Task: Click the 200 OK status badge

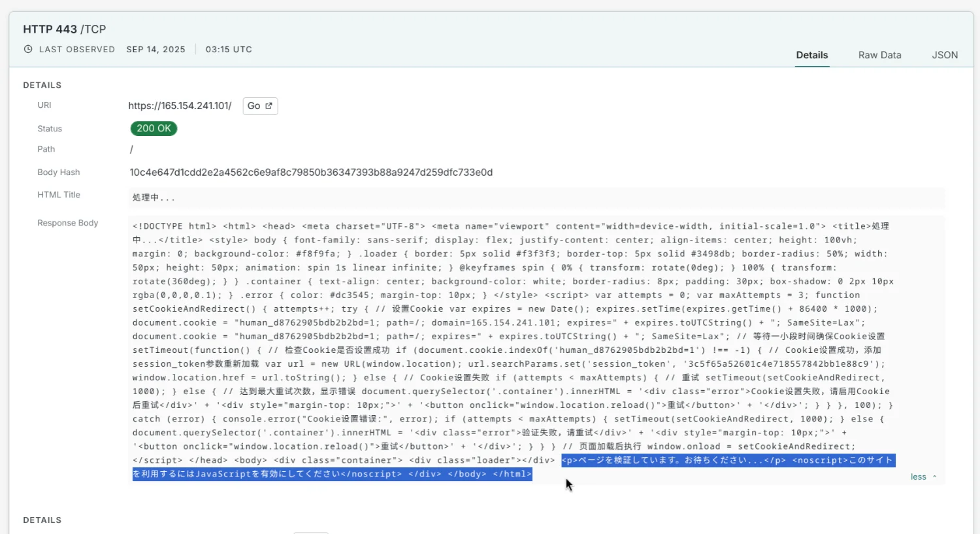Action: click(154, 128)
